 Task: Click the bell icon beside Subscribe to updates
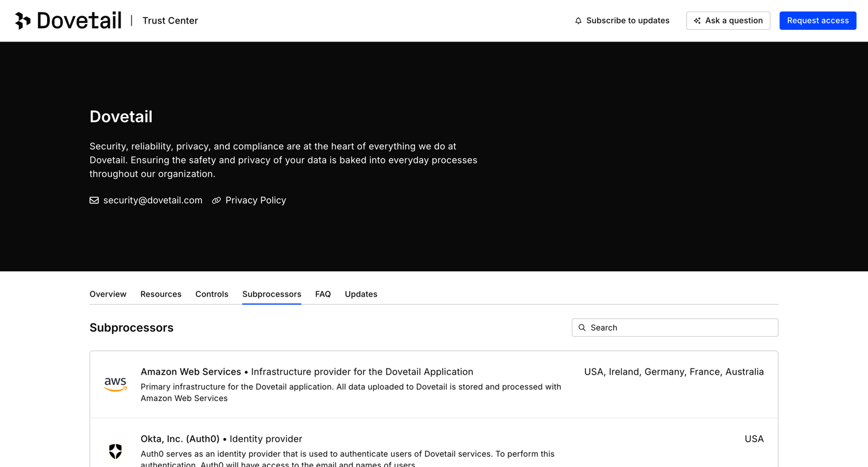(x=578, y=21)
